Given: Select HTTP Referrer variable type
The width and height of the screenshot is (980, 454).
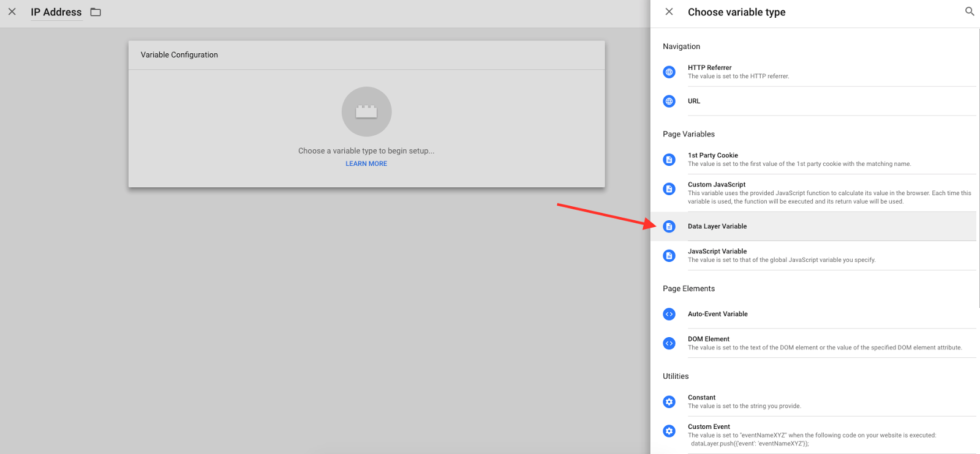Looking at the screenshot, I should 813,72.
